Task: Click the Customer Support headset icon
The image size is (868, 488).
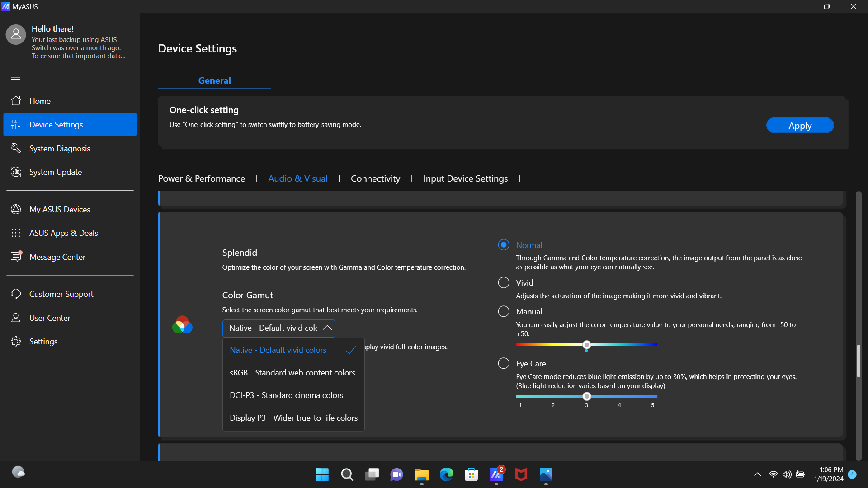Action: [x=16, y=294]
